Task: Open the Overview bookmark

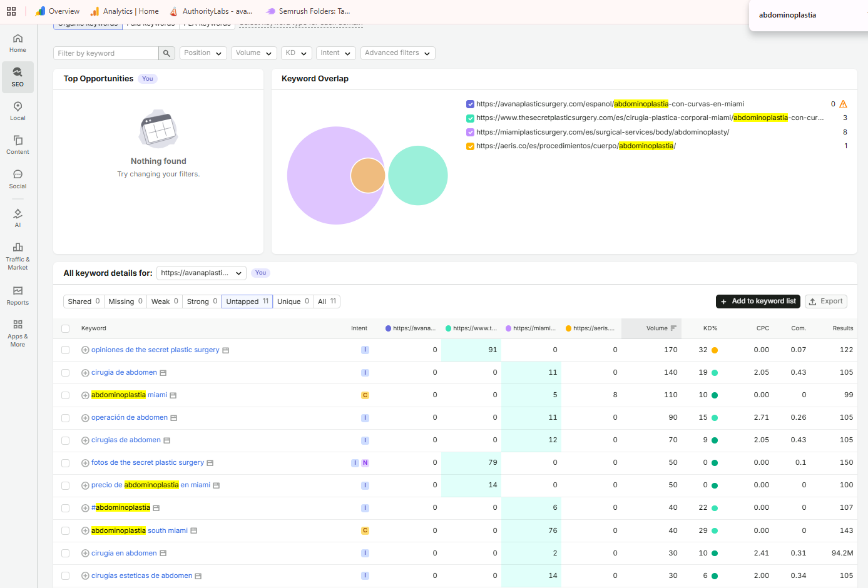Action: pyautogui.click(x=58, y=11)
